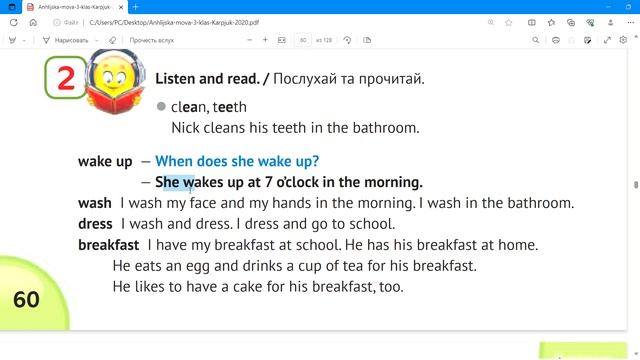Open the split screen view
The width and height of the screenshot is (640, 360).
(x=531, y=22)
